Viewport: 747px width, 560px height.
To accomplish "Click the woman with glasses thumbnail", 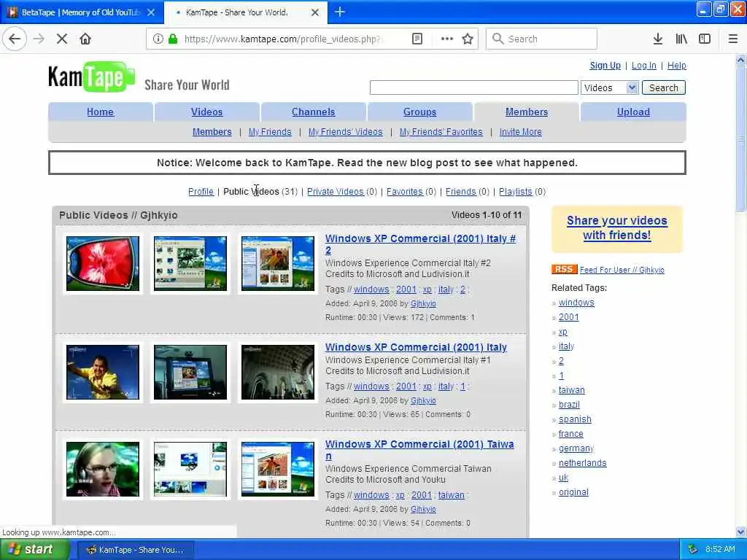I will 103,469.
